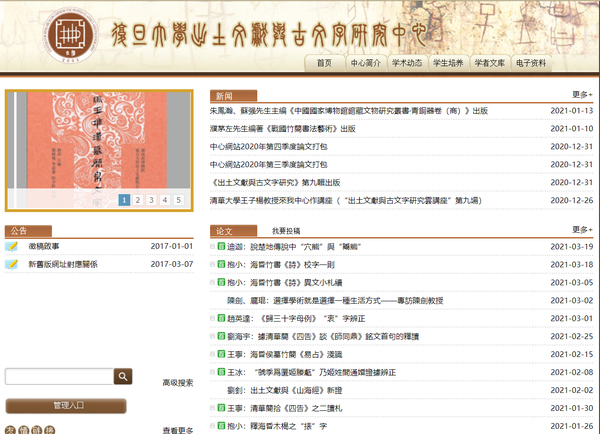Go to the 学术动态 navigation tab

pos(407,63)
